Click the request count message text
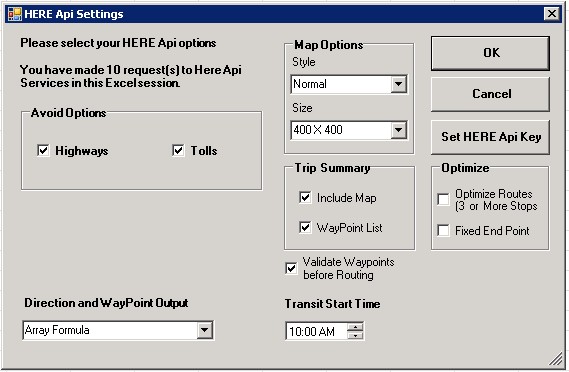Viewport: 569px width, 372px height. point(131,76)
